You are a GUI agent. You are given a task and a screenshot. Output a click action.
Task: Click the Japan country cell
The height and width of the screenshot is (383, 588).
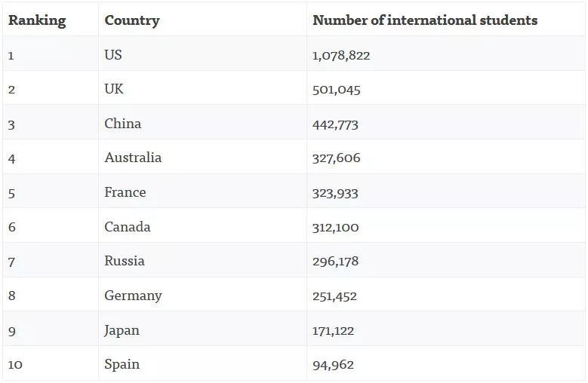coord(122,330)
